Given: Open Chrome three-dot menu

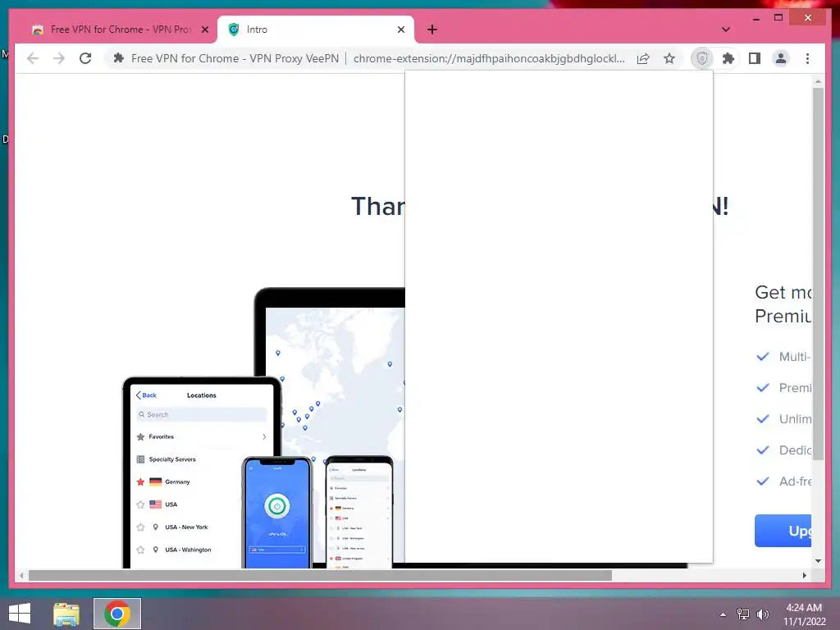Looking at the screenshot, I should pos(807,58).
